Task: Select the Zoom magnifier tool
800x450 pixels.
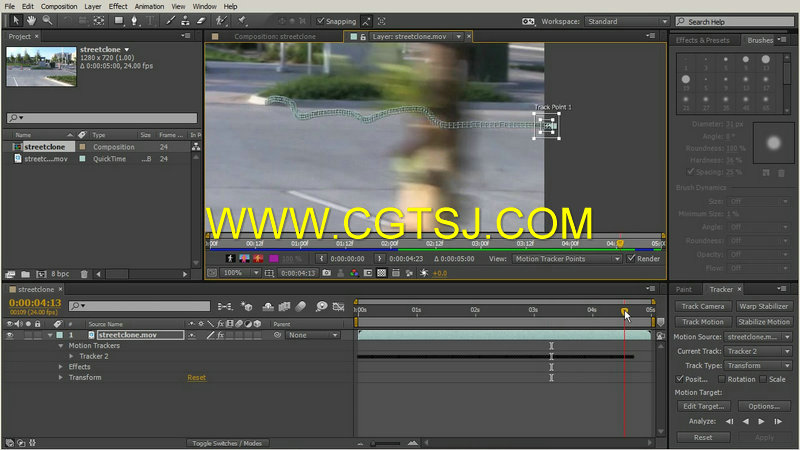Action: point(47,20)
